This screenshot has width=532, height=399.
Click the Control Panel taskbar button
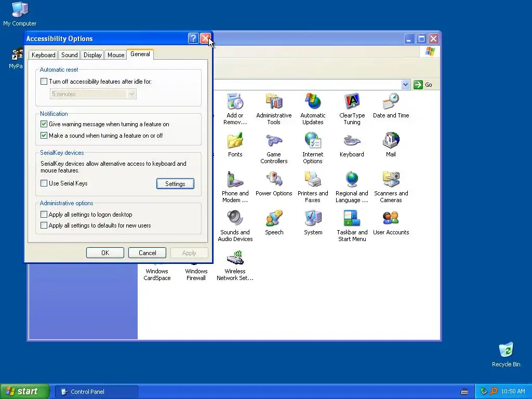(97, 392)
